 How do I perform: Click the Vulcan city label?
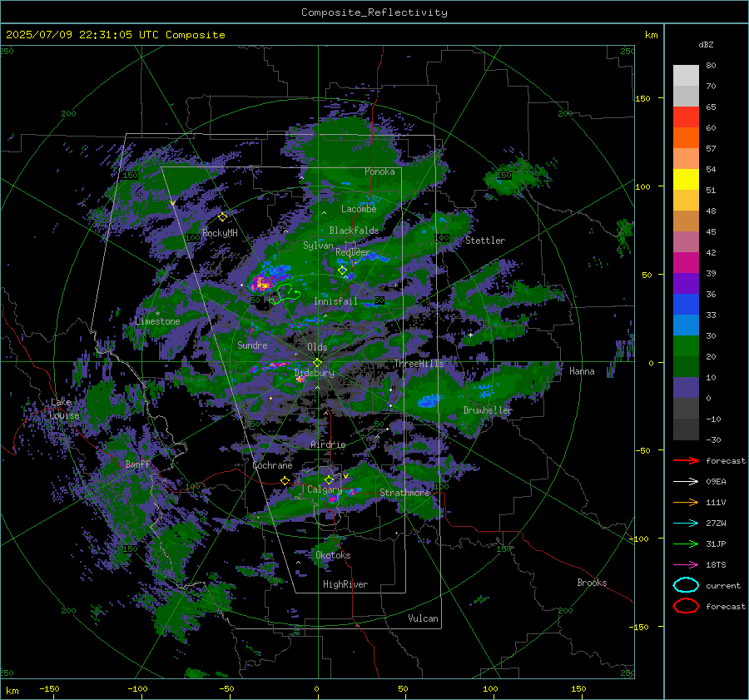tap(423, 618)
